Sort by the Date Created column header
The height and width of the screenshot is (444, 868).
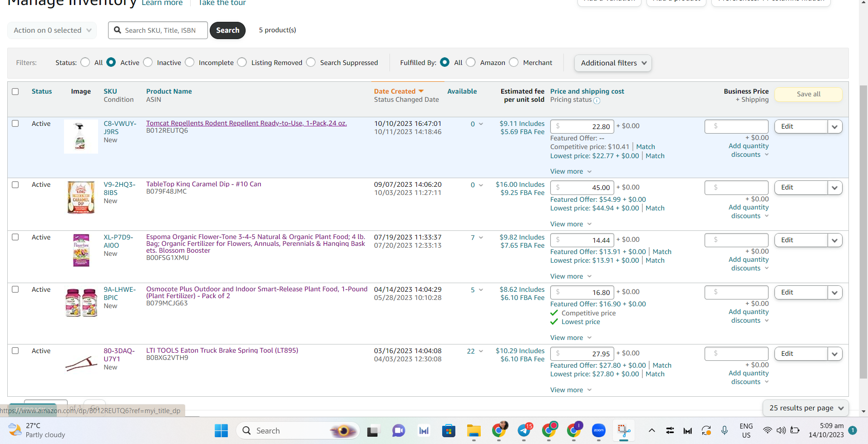[395, 91]
